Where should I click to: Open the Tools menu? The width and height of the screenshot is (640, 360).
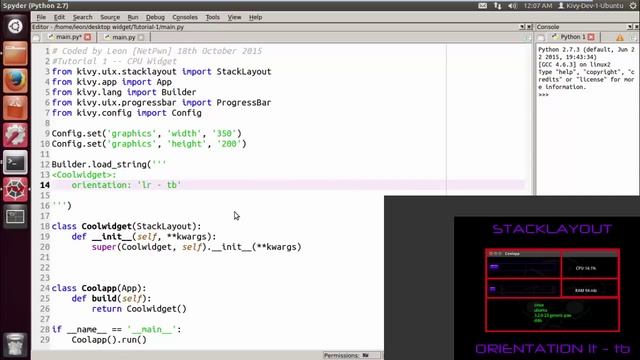point(212,17)
